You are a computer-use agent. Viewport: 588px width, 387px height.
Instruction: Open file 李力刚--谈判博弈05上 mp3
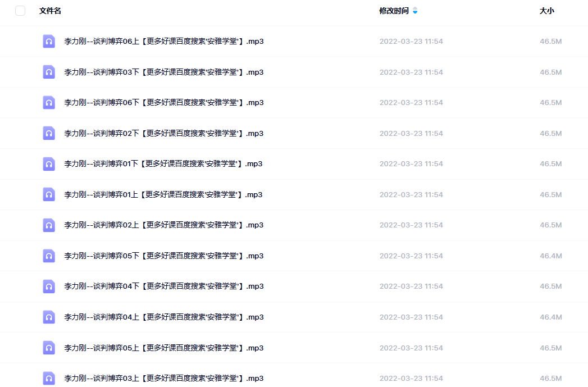[x=164, y=348]
